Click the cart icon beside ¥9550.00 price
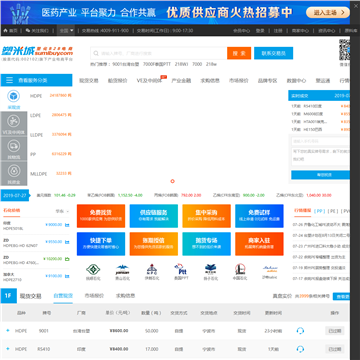Viewport: 360px width, 360px height. [x=67, y=242]
